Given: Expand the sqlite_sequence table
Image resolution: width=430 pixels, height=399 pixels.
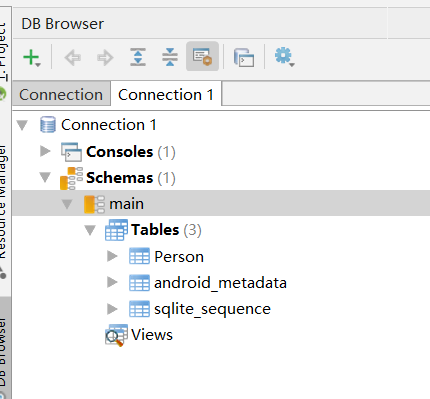Looking at the screenshot, I should pyautogui.click(x=112, y=309).
